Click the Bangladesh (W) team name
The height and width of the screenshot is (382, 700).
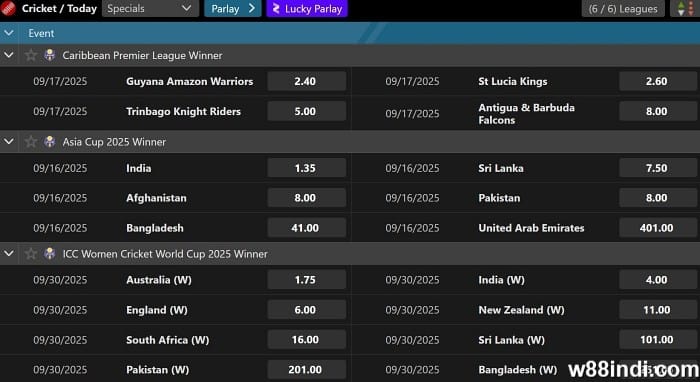pos(517,370)
